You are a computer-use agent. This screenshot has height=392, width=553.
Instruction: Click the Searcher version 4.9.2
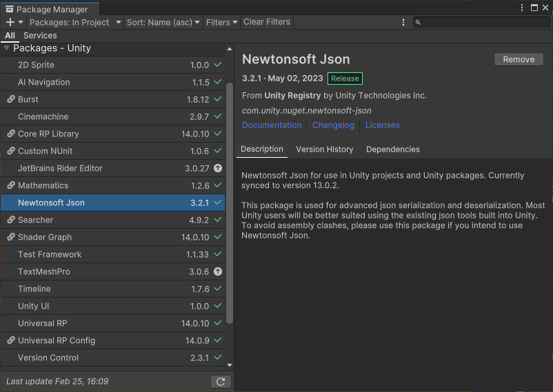click(199, 220)
